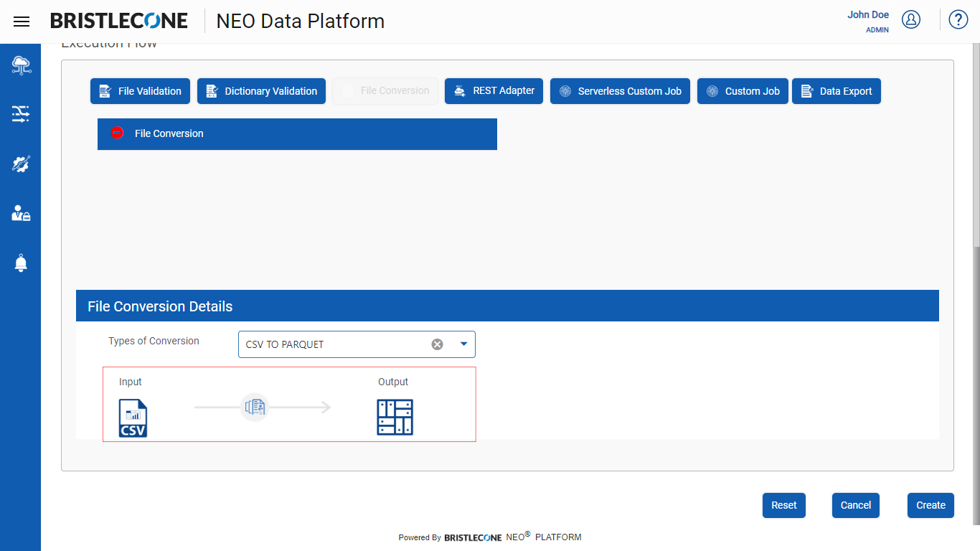
Task: Open the hamburger navigation menu
Action: [22, 22]
